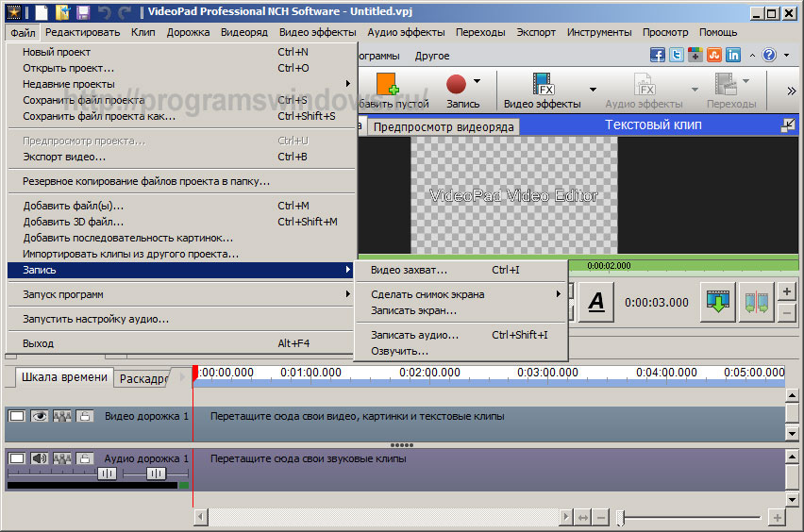Switch to Раскадровка tab

coord(144,378)
